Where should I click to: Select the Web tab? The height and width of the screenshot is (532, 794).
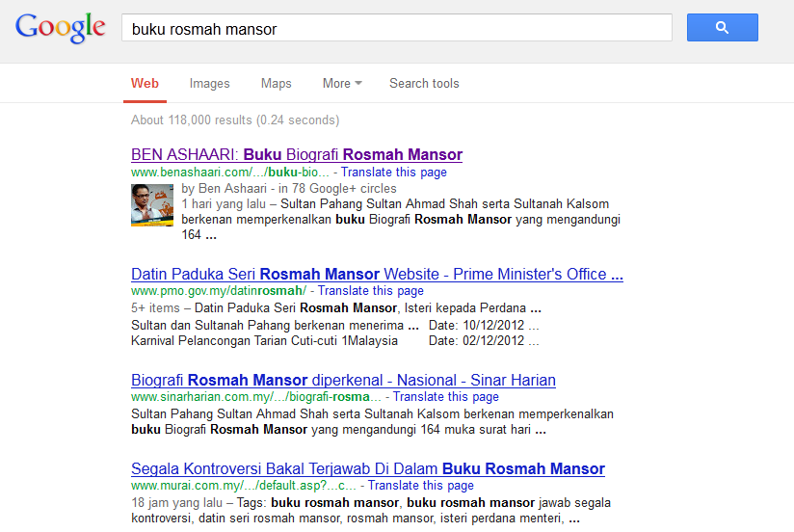[145, 84]
